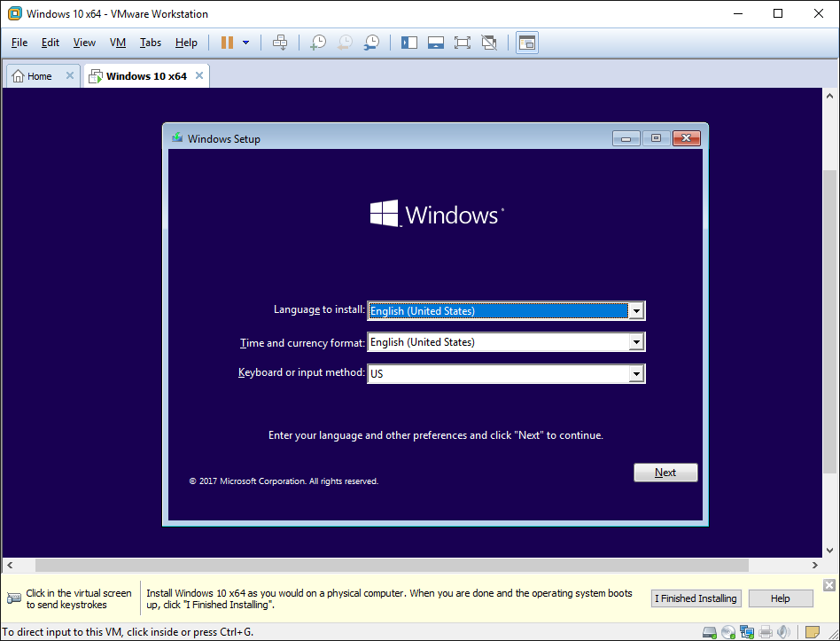Toggle the library sidebar view

(x=408, y=43)
